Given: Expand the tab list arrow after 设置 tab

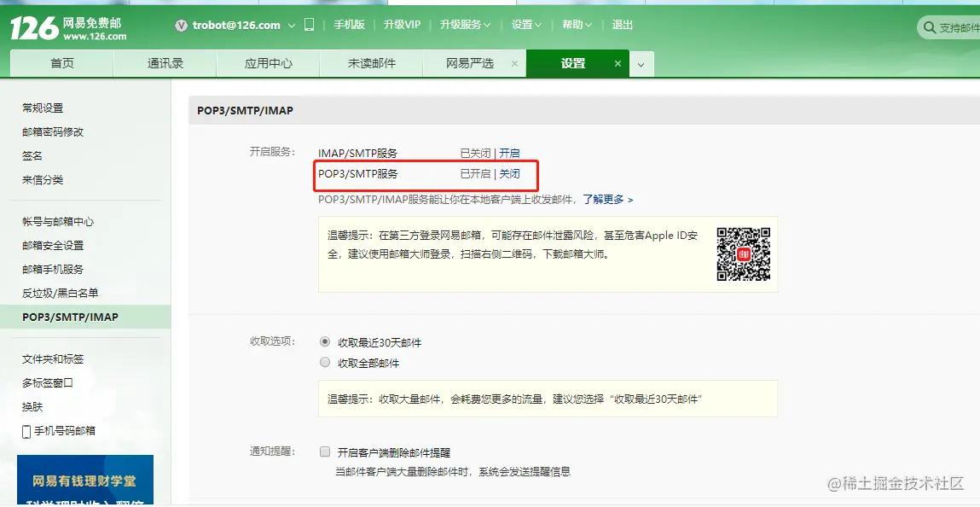Looking at the screenshot, I should (x=642, y=64).
